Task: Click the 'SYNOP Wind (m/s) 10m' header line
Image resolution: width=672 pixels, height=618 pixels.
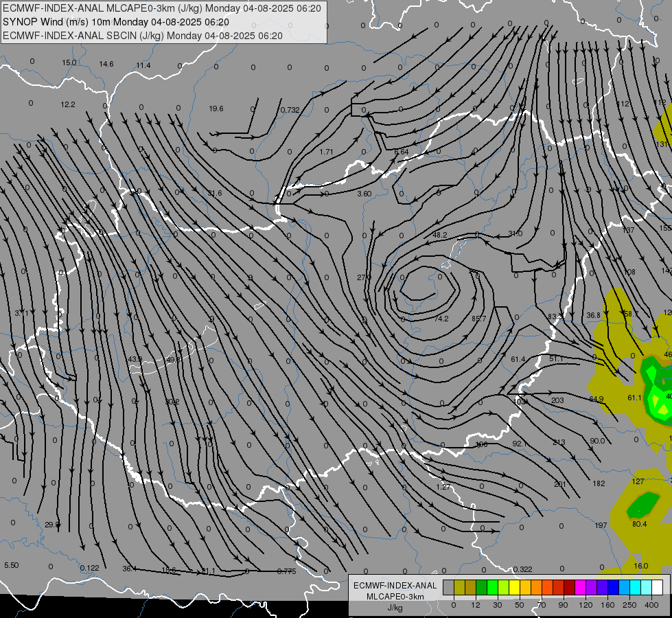Action: point(116,22)
